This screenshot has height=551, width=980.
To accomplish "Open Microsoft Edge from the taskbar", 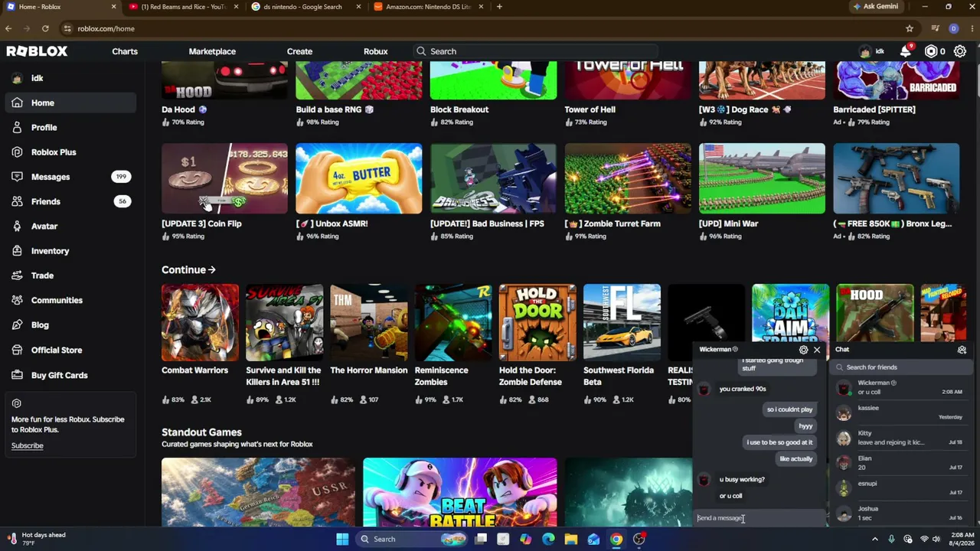I will (548, 539).
